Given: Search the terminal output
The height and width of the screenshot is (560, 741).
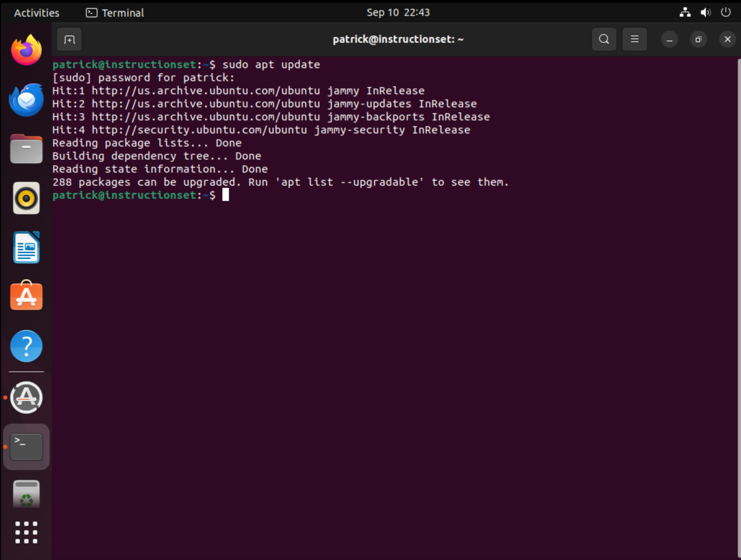Looking at the screenshot, I should (604, 39).
